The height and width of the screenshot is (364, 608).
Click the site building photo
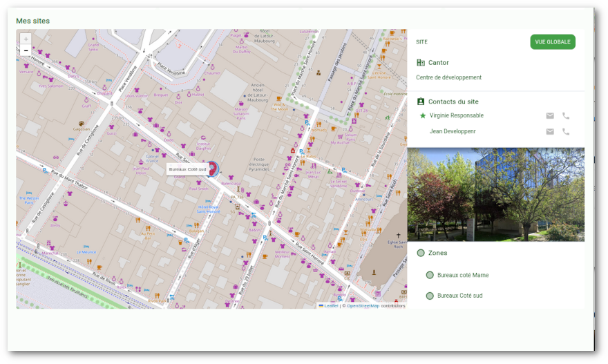click(495, 194)
